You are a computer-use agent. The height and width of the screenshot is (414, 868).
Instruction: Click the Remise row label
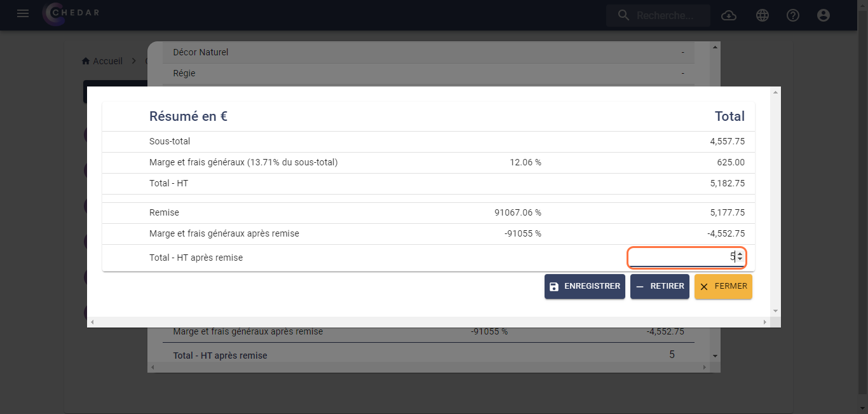click(164, 212)
